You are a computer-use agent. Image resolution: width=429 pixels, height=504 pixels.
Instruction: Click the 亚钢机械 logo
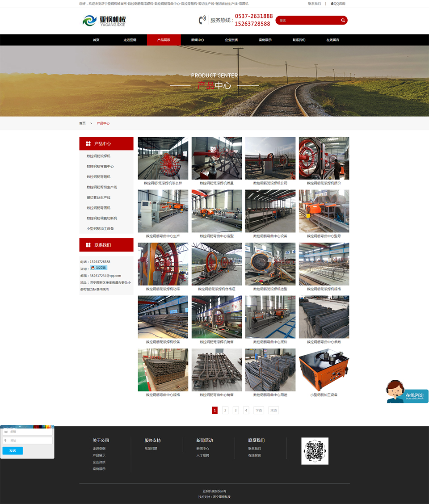coord(104,21)
